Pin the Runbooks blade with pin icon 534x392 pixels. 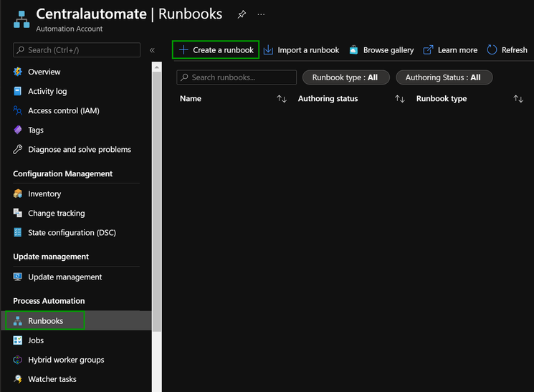point(242,14)
